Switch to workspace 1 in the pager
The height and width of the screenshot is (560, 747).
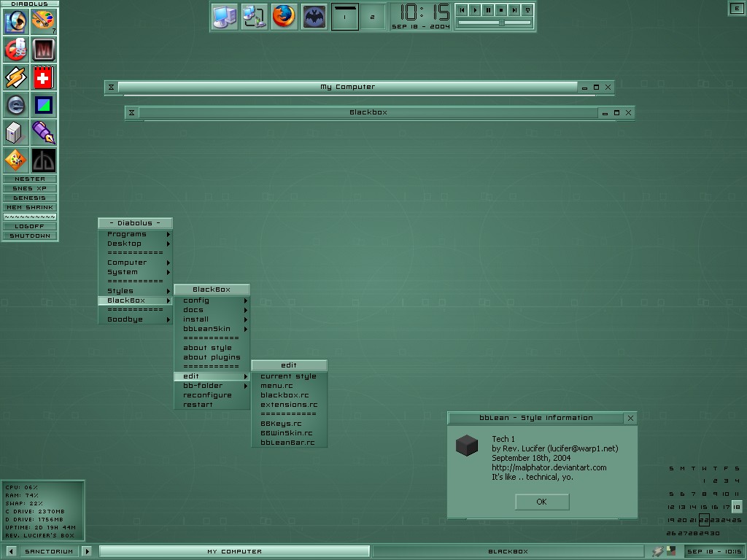tap(344, 17)
